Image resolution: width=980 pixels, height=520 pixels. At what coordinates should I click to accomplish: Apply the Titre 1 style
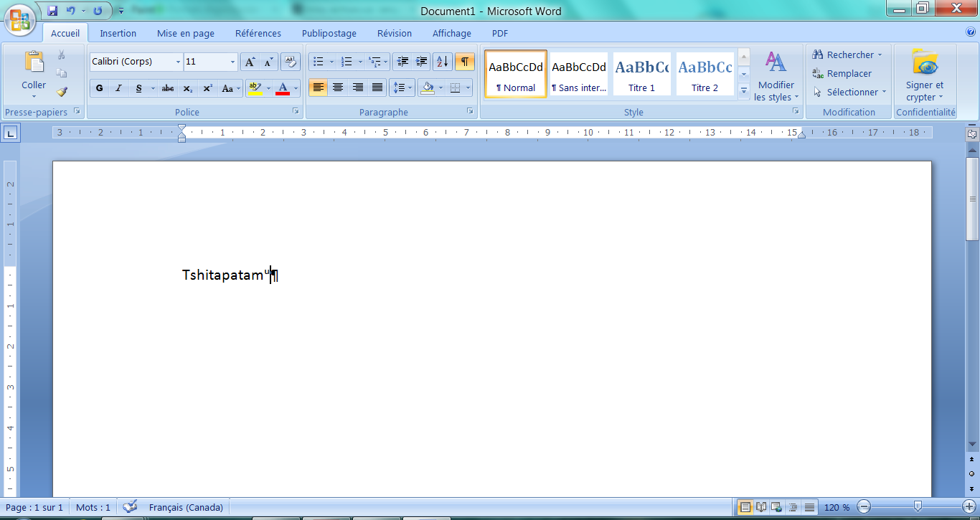click(x=641, y=74)
